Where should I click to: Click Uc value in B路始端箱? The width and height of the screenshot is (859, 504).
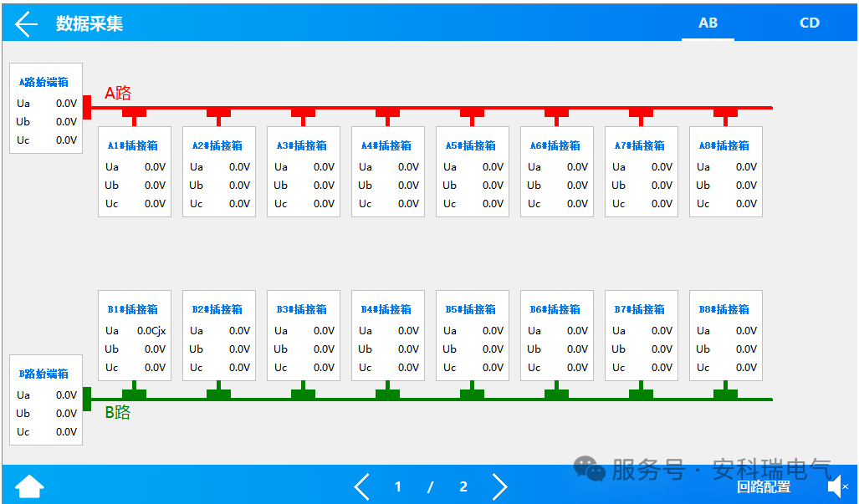(x=66, y=432)
